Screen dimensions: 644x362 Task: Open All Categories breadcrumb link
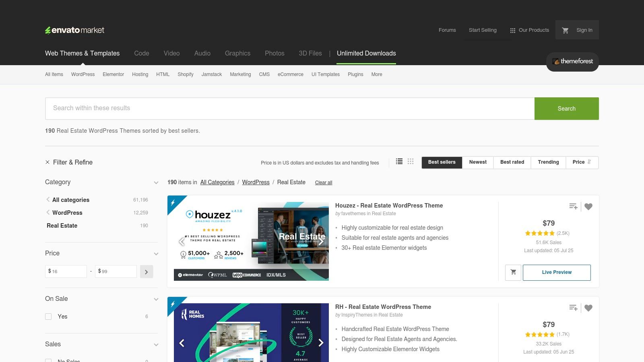217,182
